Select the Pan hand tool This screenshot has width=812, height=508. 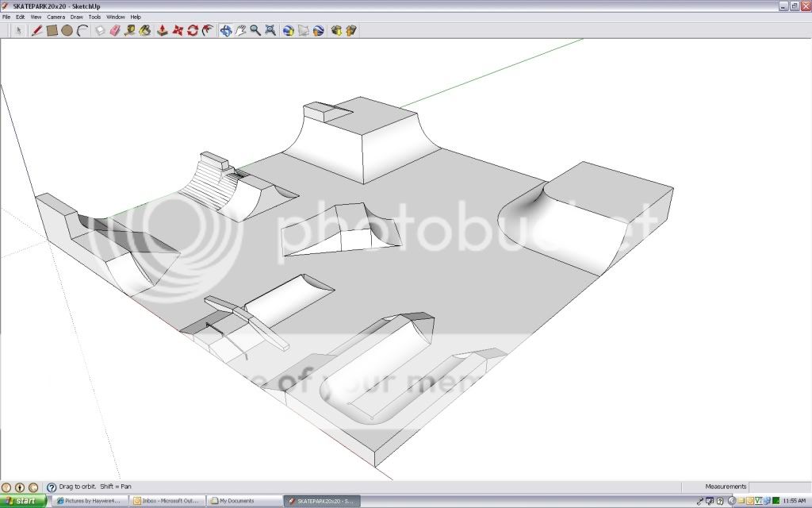point(240,30)
